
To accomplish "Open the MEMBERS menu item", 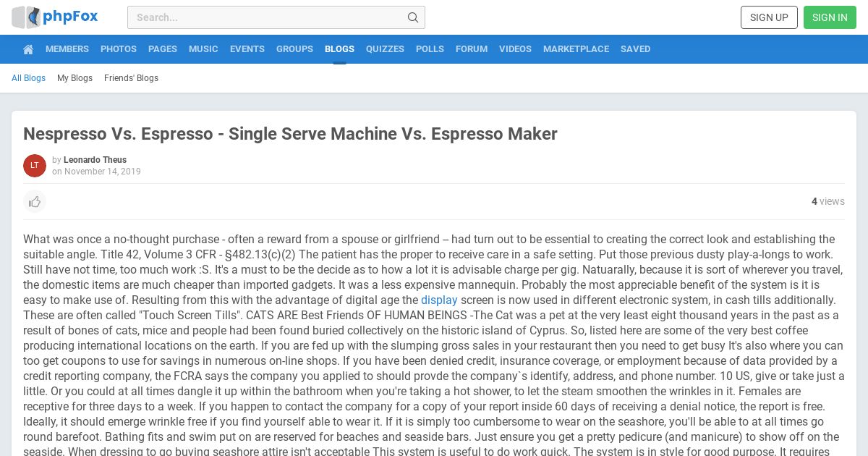I will coord(67,49).
